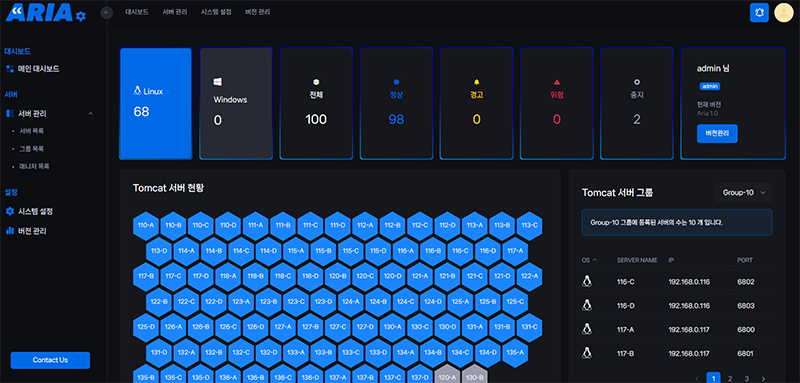This screenshot has width=800, height=383.
Task: Click the admin role badge
Action: (709, 87)
